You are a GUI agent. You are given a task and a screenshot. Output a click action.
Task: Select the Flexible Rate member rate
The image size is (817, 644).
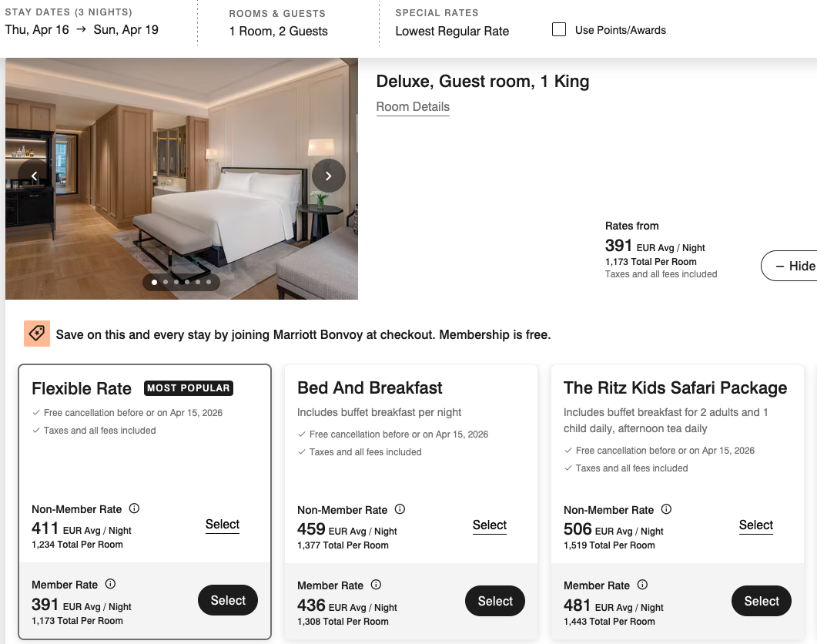228,600
